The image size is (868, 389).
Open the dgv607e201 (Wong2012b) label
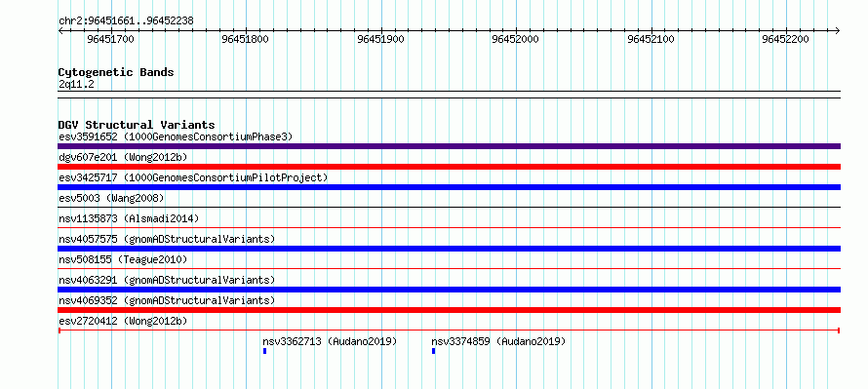coord(123,157)
